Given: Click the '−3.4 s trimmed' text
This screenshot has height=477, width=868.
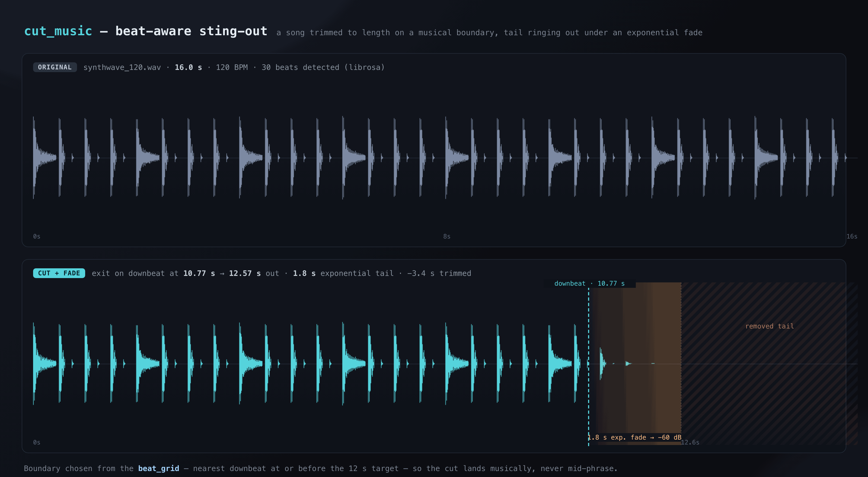Looking at the screenshot, I should [439, 273].
